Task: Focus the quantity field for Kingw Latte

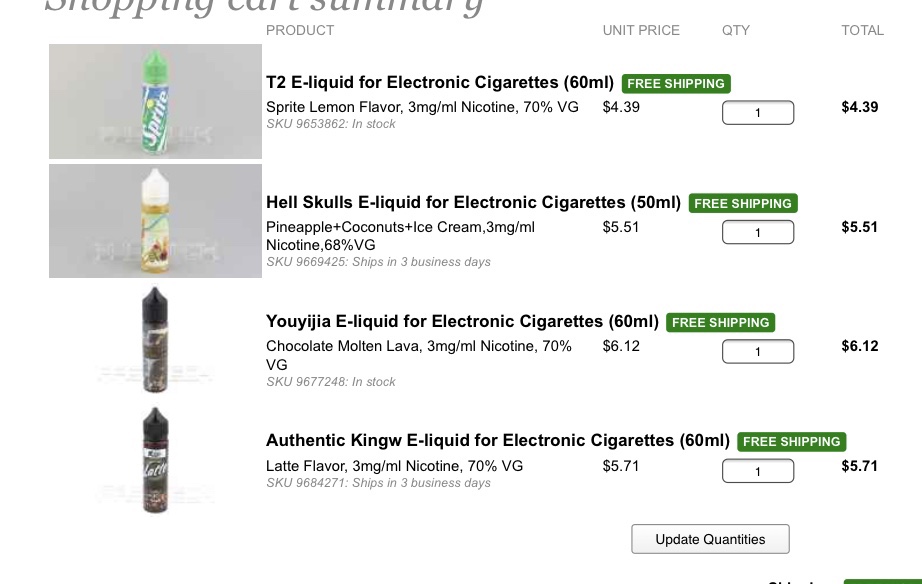Action: 758,471
